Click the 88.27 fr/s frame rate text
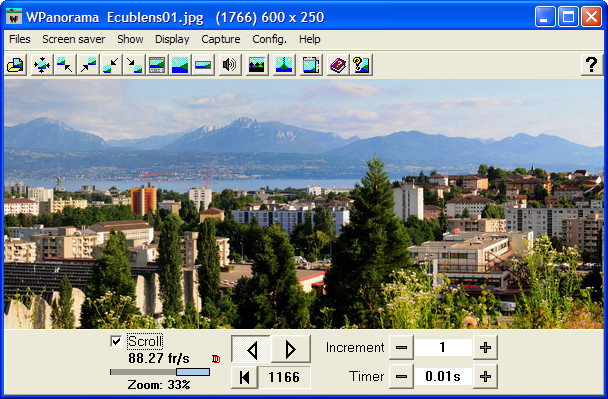Screen dimensions: 608x399 [159, 358]
